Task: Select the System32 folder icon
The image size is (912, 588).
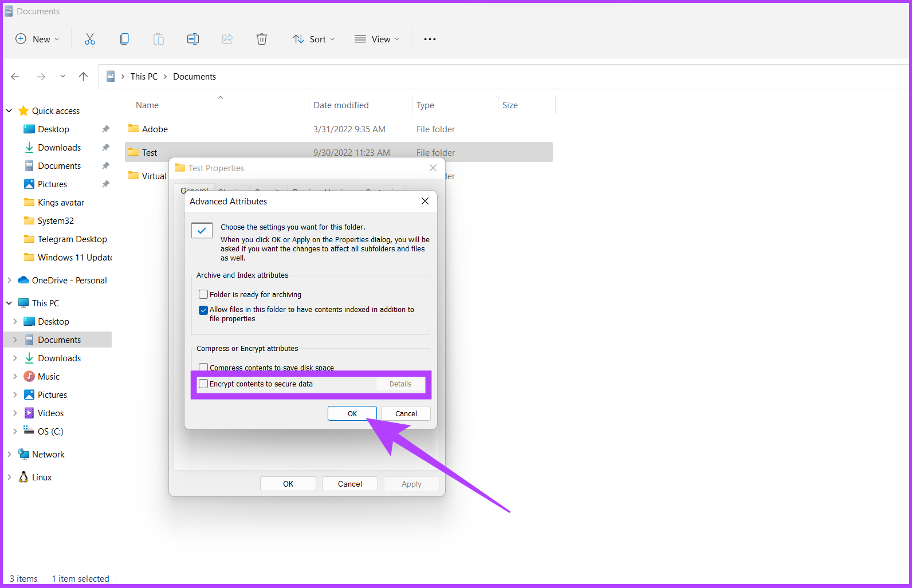Action: coord(29,221)
